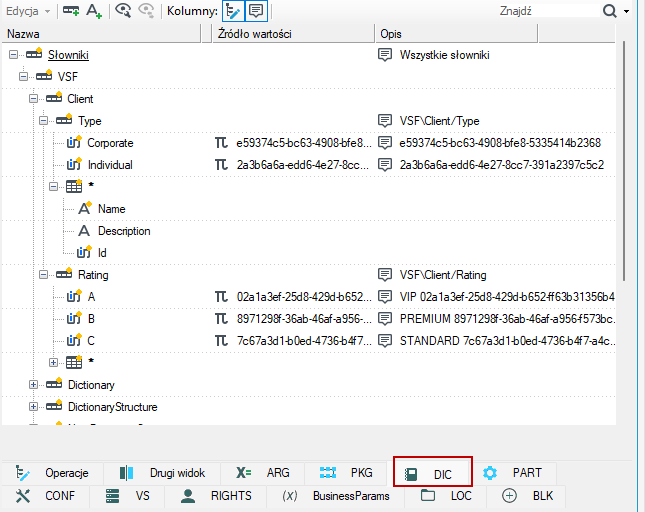Click the vertical scrollbar

click(x=624, y=160)
